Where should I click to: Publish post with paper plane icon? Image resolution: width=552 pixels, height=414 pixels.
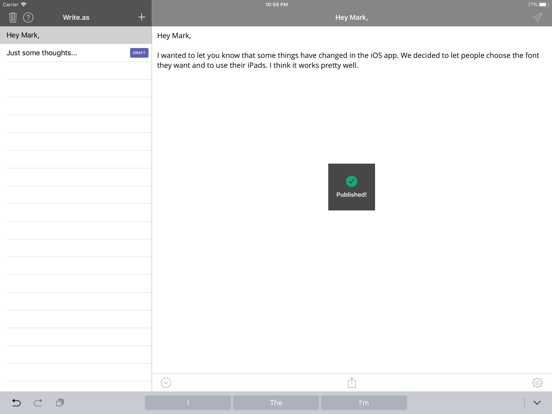click(x=537, y=17)
